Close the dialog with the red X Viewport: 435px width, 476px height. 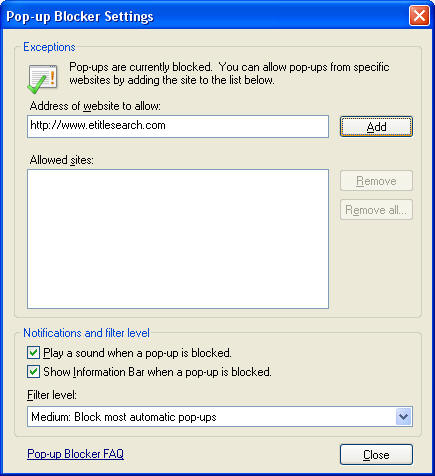(x=419, y=15)
